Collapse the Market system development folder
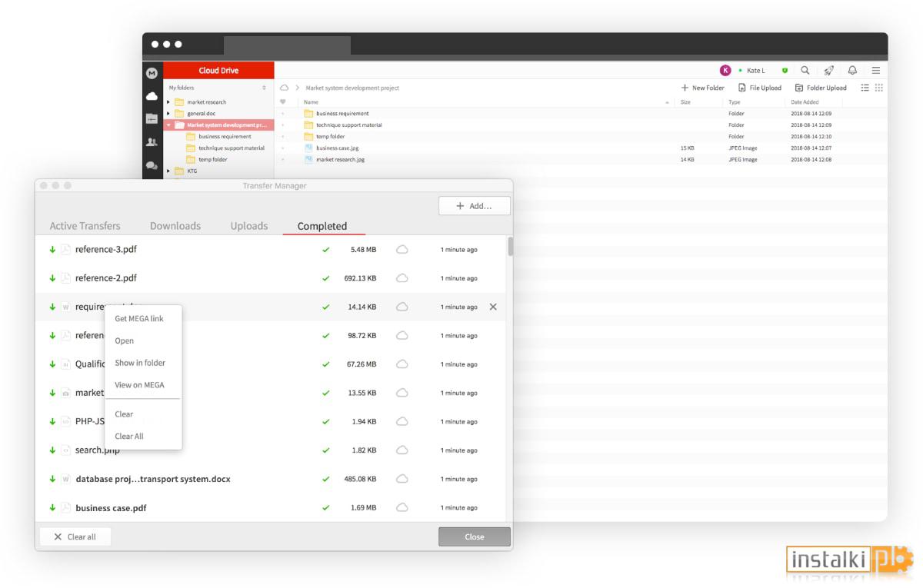 pos(168,125)
